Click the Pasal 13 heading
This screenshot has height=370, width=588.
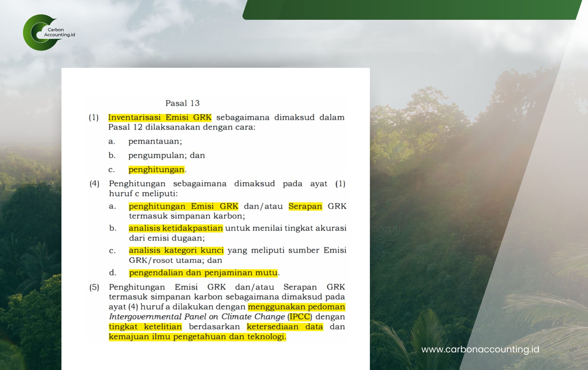(x=182, y=103)
